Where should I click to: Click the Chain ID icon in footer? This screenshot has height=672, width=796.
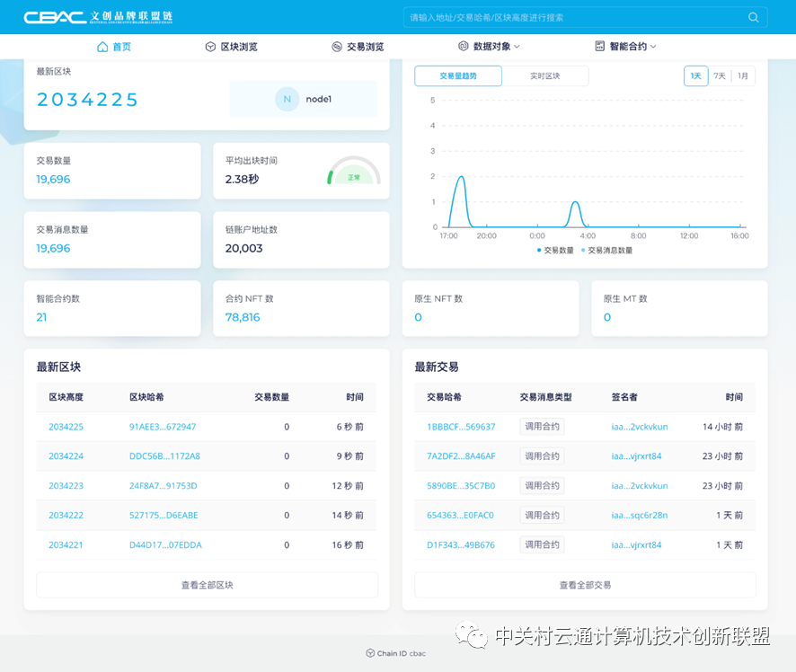[x=370, y=653]
